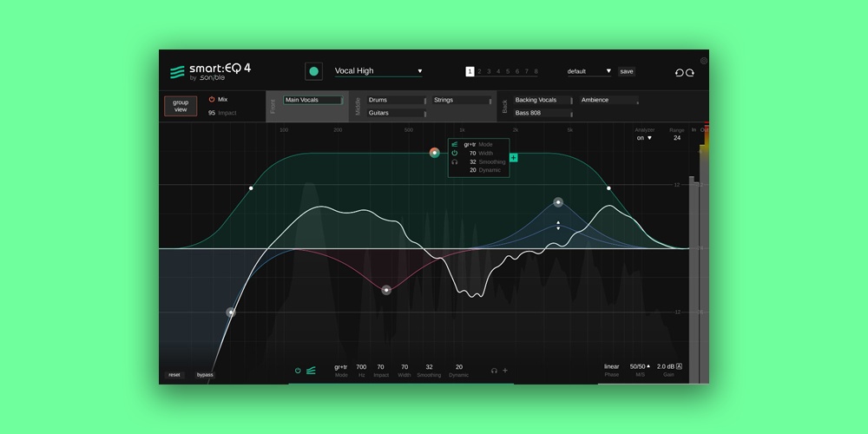
Task: Toggle the Mix power button
Action: 211,100
